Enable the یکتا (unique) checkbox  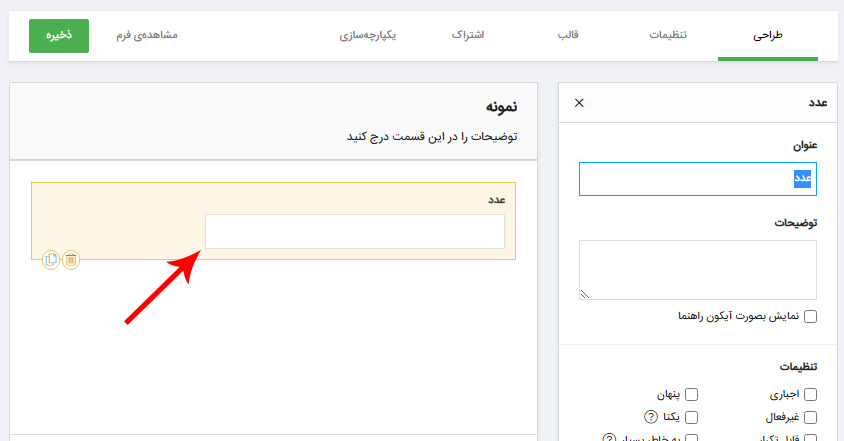tap(691, 417)
